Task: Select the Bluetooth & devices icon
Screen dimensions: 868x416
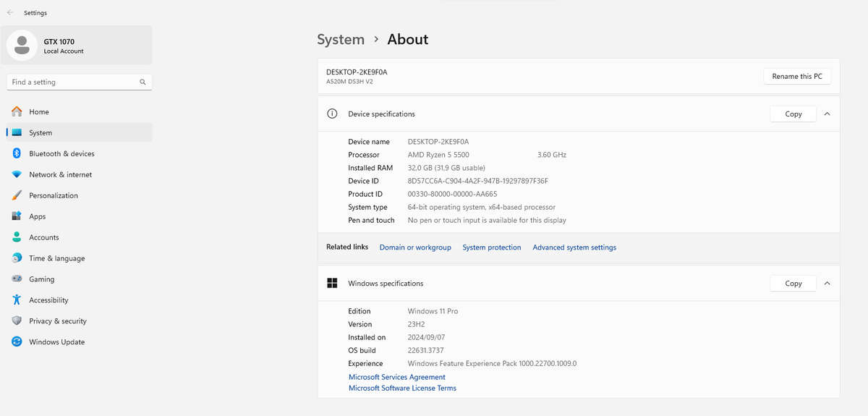Action: [x=17, y=153]
